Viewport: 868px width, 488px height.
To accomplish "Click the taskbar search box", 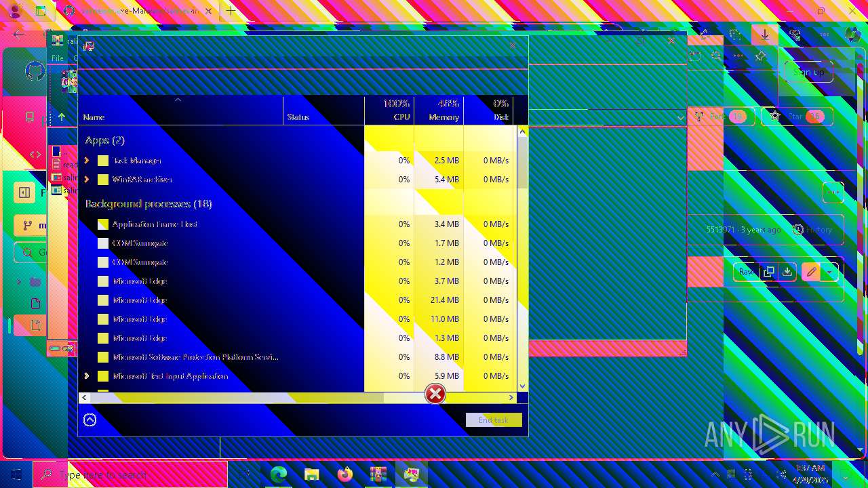I will 130,474.
